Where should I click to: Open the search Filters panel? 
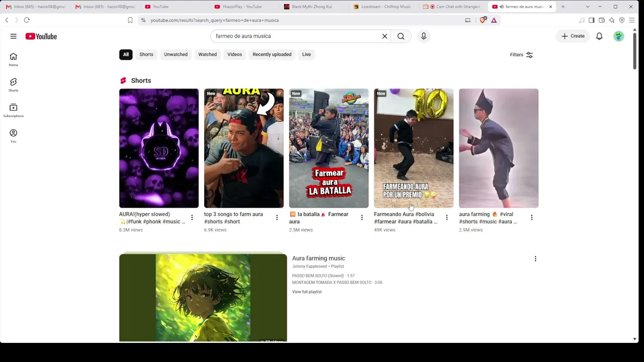click(x=521, y=55)
